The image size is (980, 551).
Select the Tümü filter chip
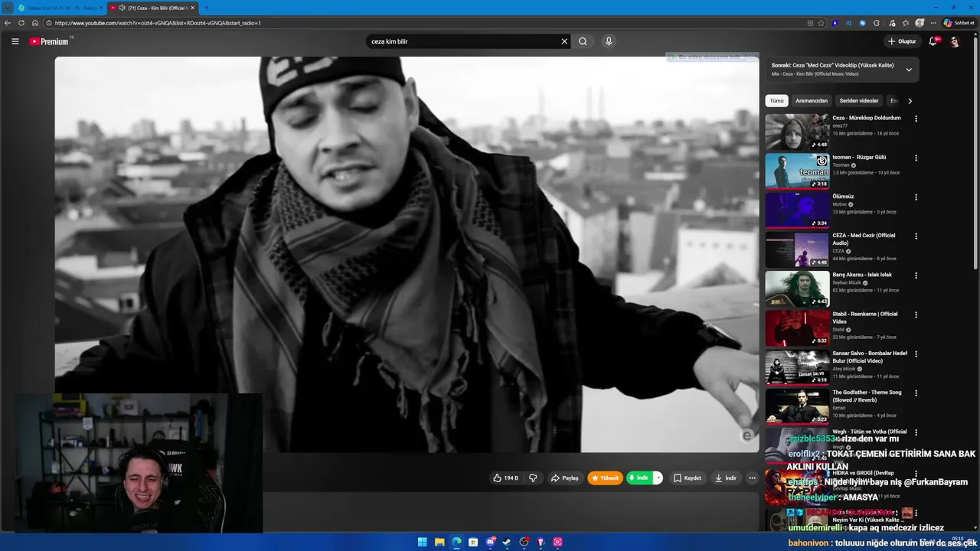point(776,100)
